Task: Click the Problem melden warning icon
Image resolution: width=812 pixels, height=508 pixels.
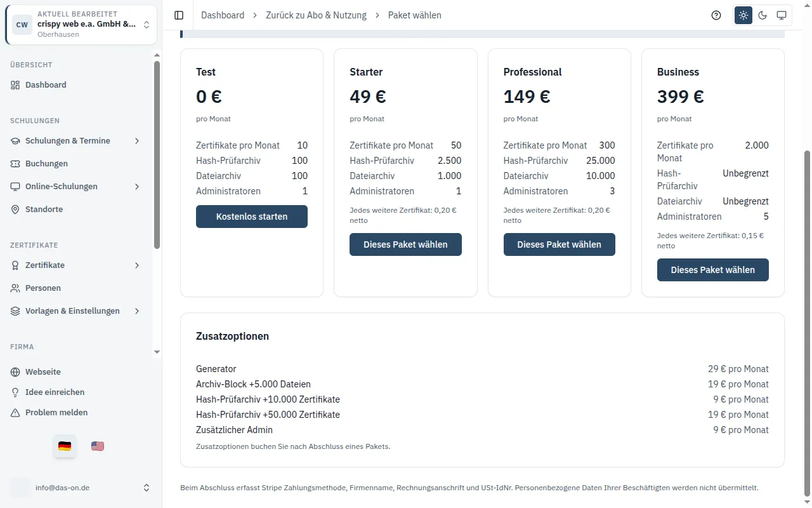Action: [15, 413]
